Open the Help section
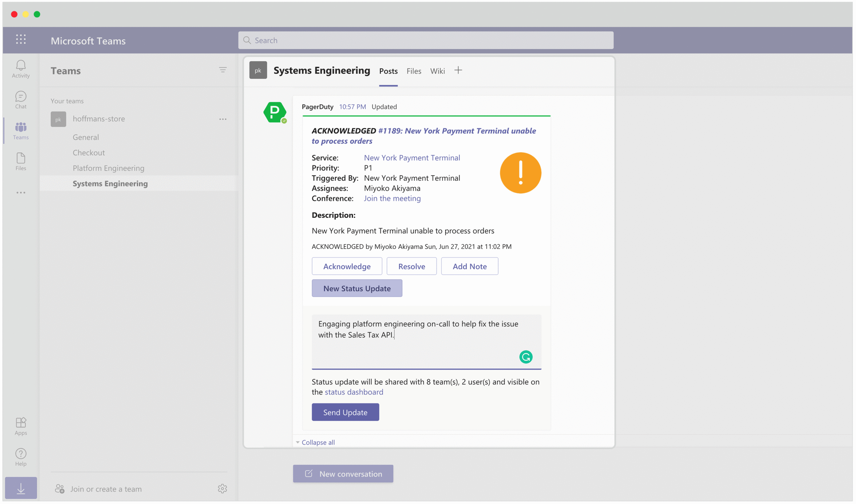Image resolution: width=856 pixels, height=504 pixels. click(20, 457)
